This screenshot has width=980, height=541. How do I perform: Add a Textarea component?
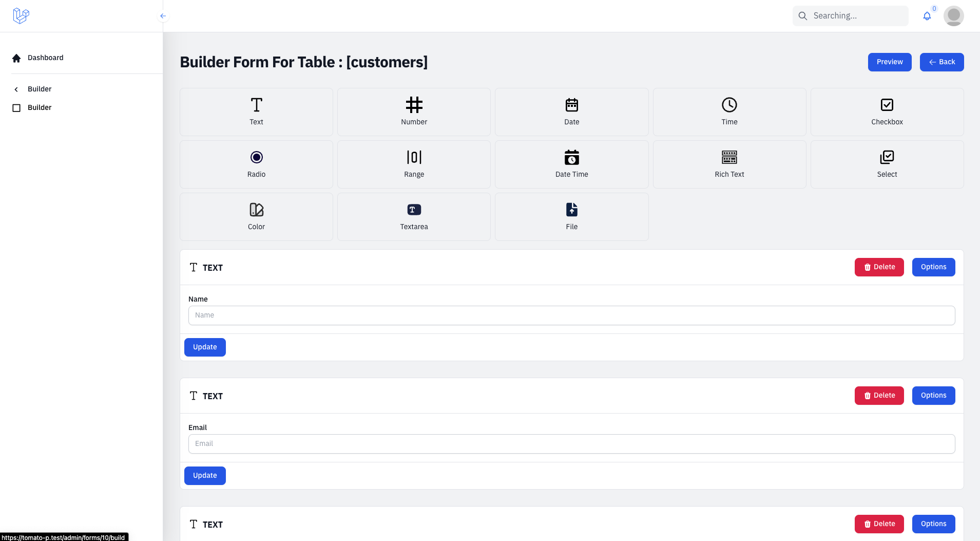[414, 217]
